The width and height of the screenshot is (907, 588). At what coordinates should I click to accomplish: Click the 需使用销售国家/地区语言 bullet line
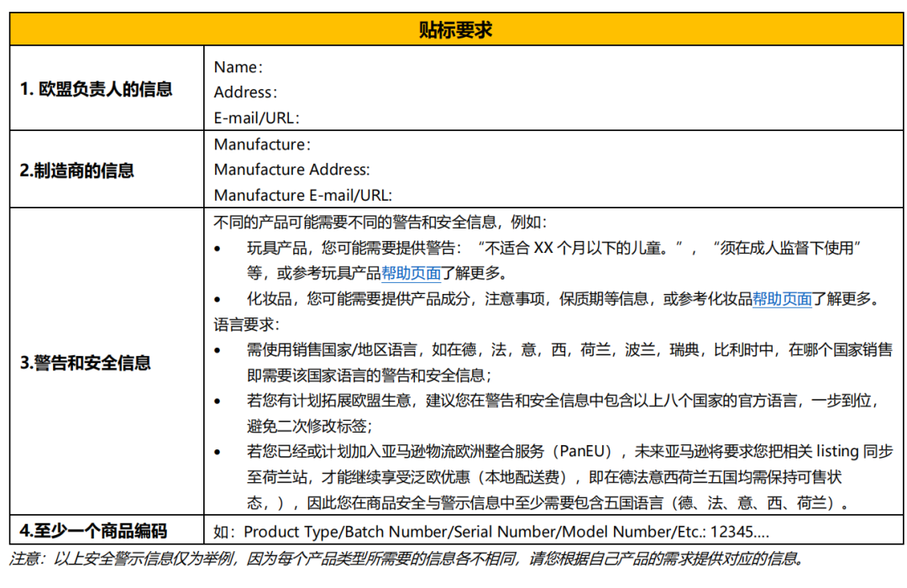tap(569, 349)
